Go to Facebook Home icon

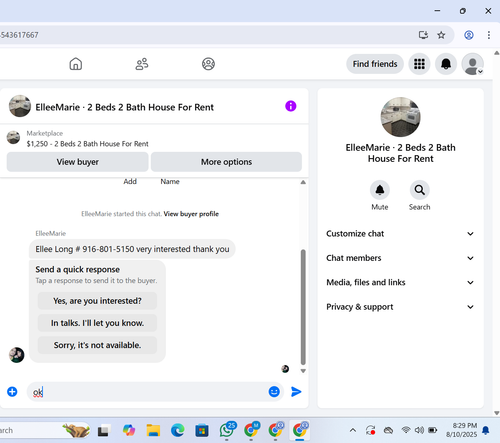(76, 64)
